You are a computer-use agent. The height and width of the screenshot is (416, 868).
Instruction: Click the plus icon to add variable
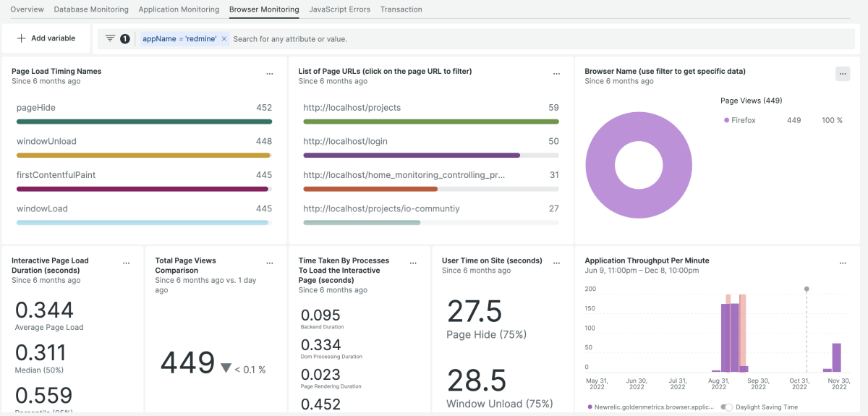click(22, 38)
